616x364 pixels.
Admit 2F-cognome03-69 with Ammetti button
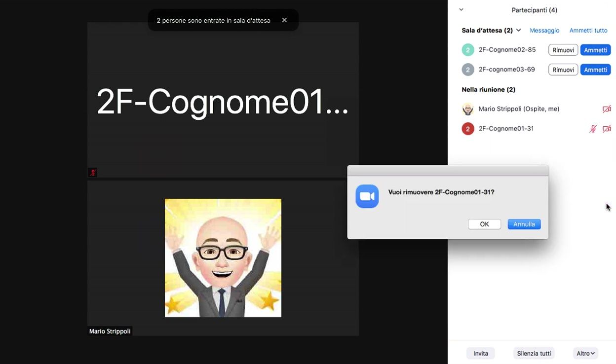click(x=595, y=70)
